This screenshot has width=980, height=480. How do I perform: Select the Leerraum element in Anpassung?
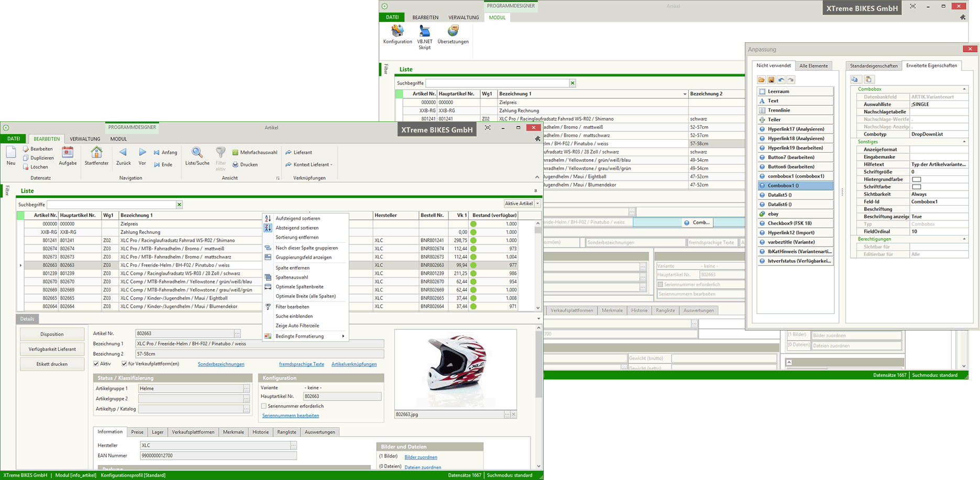795,92
